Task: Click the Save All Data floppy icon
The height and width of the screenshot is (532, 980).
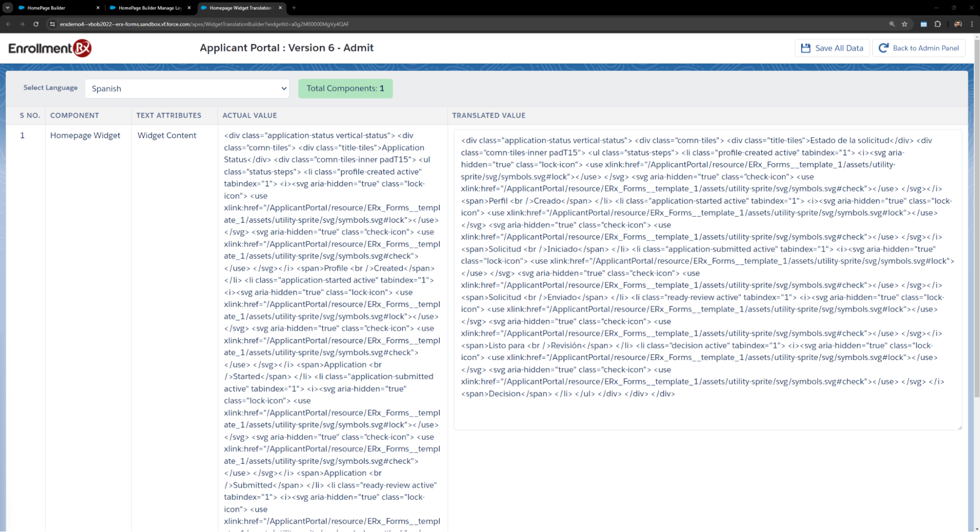Action: pos(805,48)
